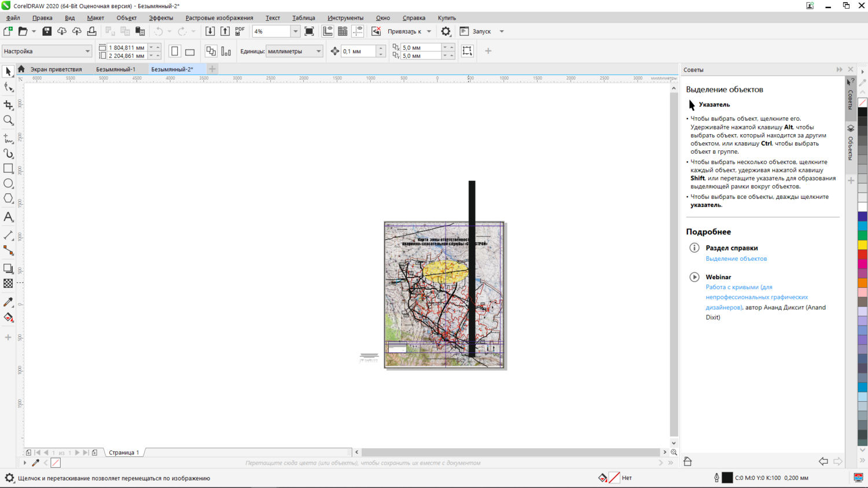Viewport: 868px width, 488px height.
Task: Open the 'Настройка' page size dropdown
Action: 87,51
